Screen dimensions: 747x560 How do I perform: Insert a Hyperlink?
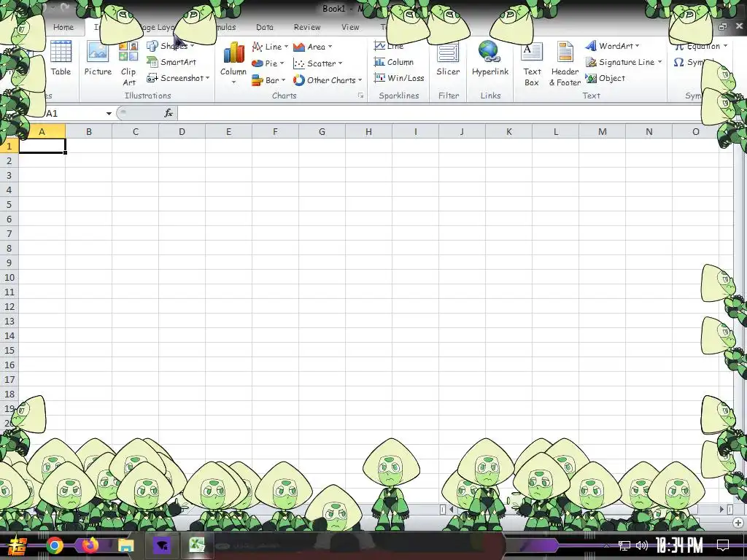coord(490,58)
